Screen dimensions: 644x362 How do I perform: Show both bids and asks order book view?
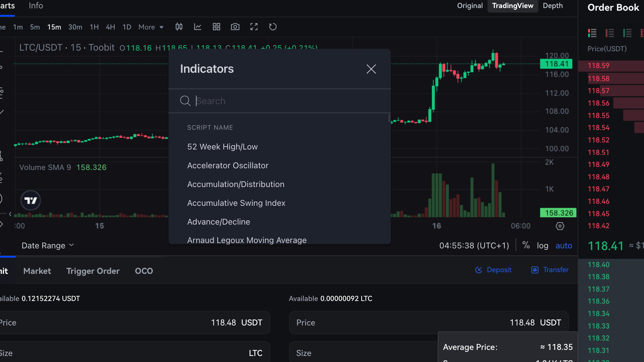pyautogui.click(x=592, y=33)
